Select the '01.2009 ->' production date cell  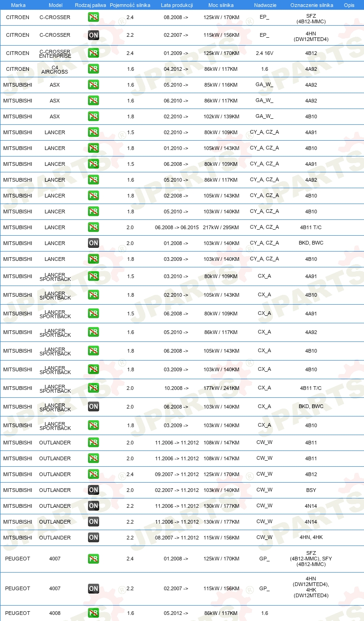176,53
